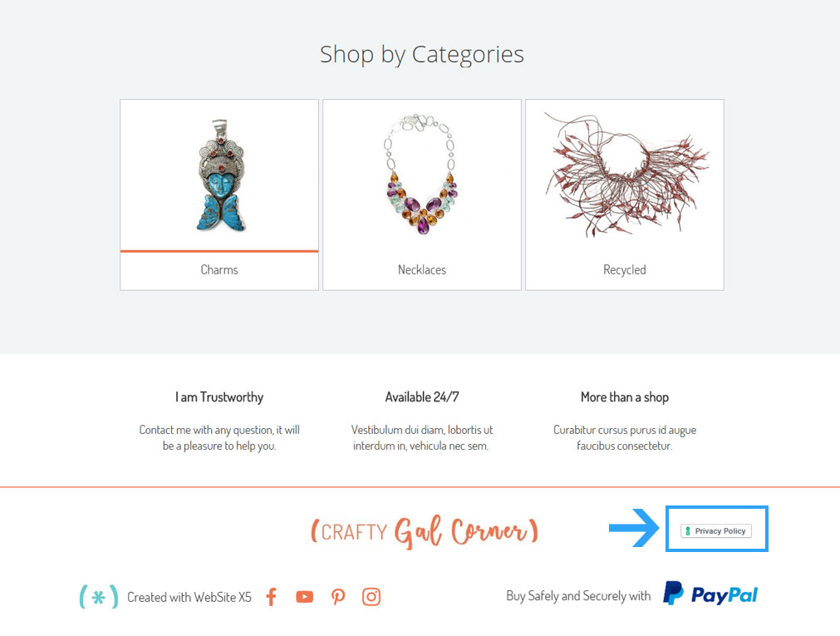Screen dimensions: 840x636
Task: Click the green icon on Privacy Policy button
Action: pos(688,531)
